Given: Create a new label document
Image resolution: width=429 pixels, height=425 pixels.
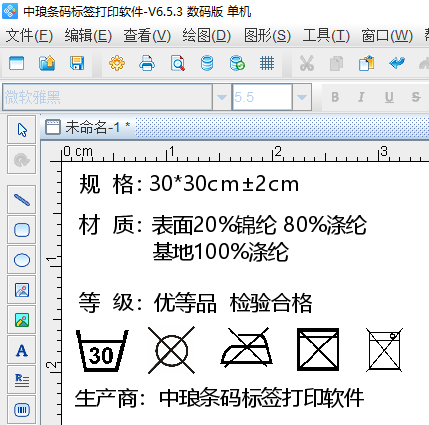Looking at the screenshot, I should coord(17,63).
